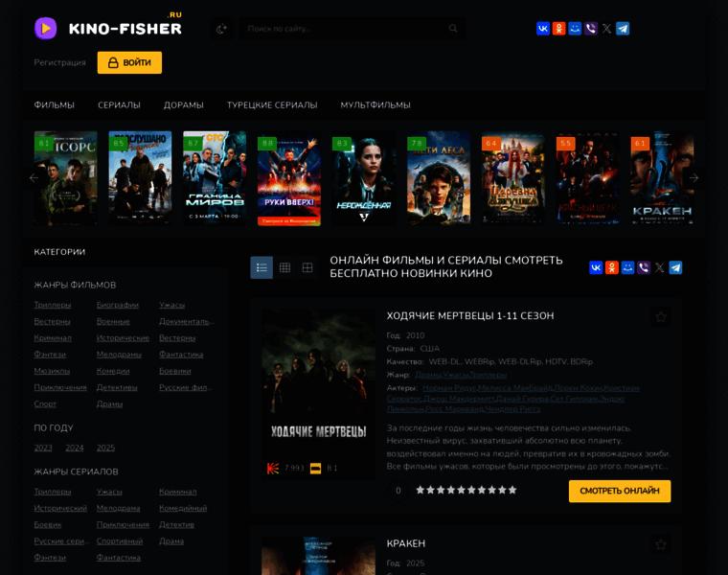Image resolution: width=728 pixels, height=575 pixels.
Task: Switch to list view layout icon
Action: point(262,267)
